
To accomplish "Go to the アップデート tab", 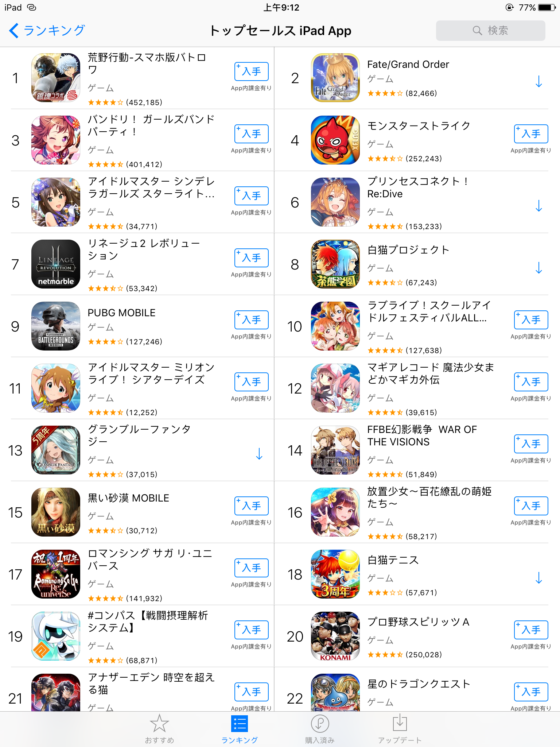I will pyautogui.click(x=400, y=729).
